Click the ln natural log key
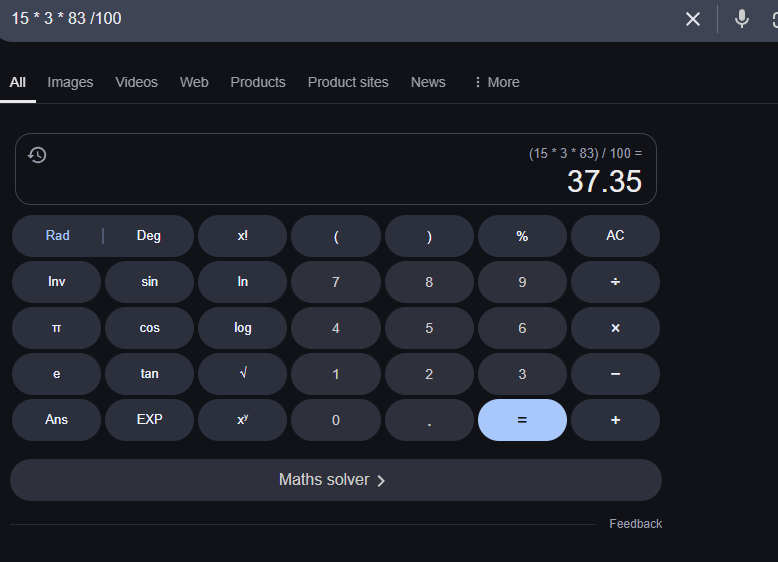 [x=243, y=282]
